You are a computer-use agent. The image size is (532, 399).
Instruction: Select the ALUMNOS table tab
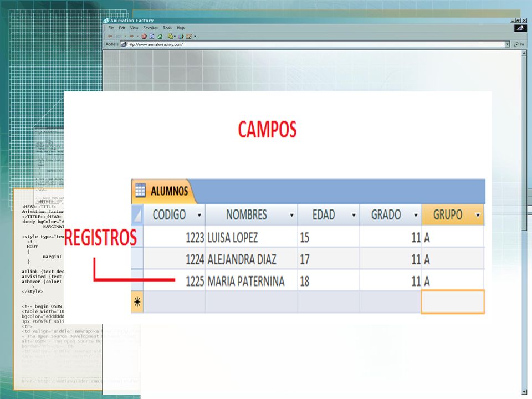(163, 191)
